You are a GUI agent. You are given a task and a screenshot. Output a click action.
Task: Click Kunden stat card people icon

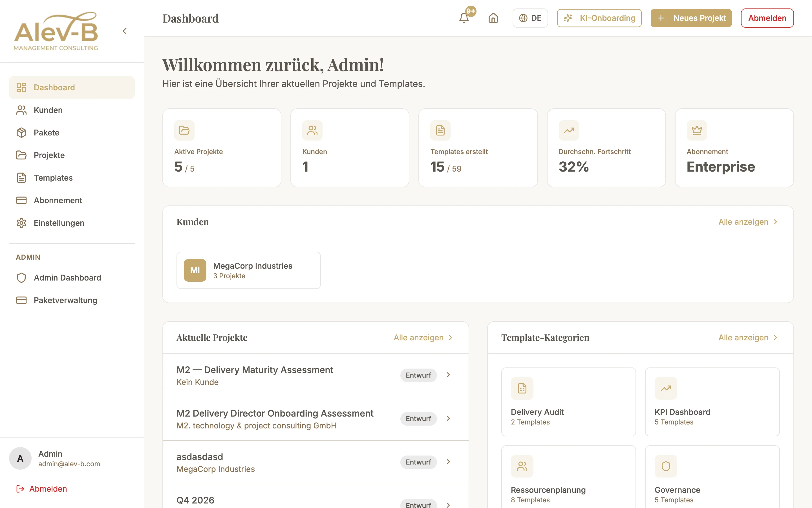coord(312,130)
